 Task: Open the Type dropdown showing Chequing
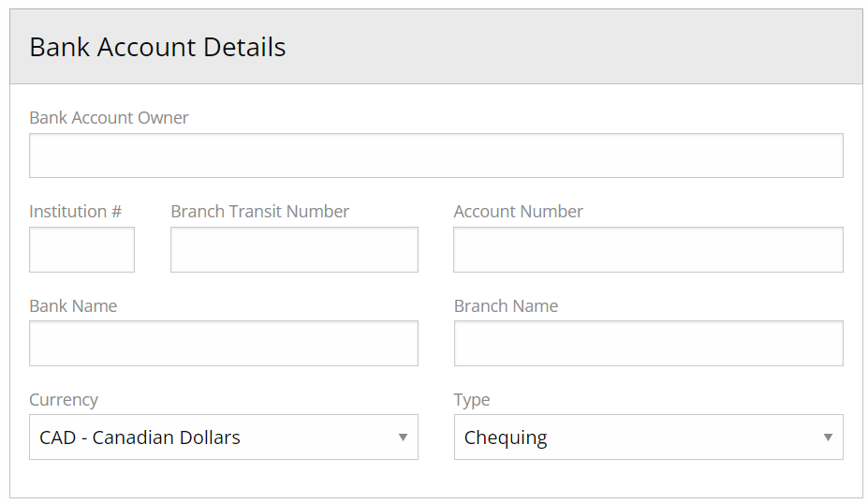point(649,437)
